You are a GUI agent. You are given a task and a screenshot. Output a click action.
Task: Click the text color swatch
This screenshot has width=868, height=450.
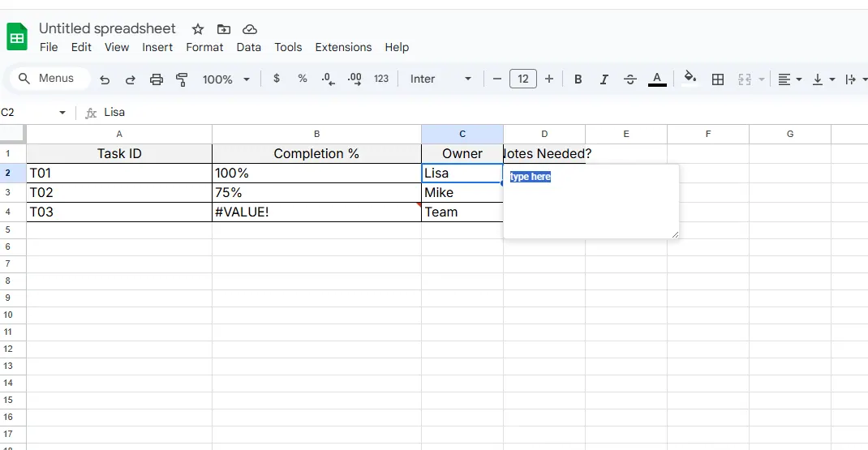(x=657, y=79)
